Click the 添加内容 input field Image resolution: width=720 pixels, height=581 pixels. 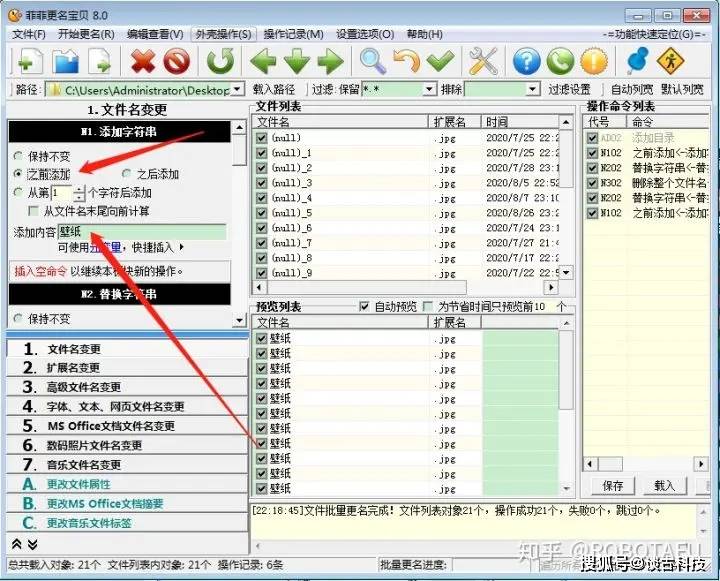[x=142, y=232]
